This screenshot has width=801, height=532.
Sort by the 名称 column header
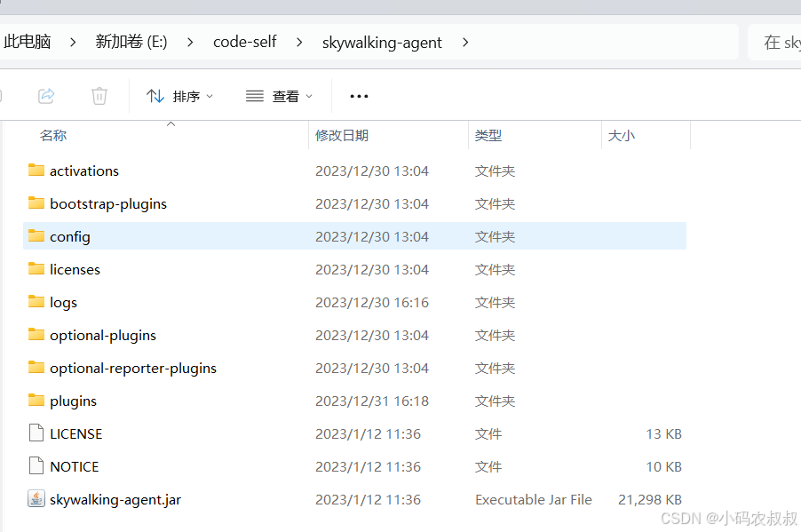53,135
